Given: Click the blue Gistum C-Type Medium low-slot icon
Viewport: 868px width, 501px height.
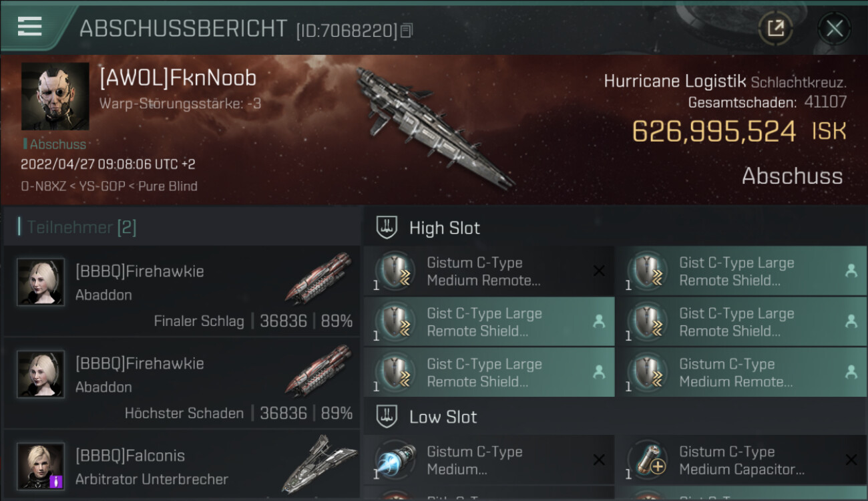Looking at the screenshot, I should click(x=395, y=460).
